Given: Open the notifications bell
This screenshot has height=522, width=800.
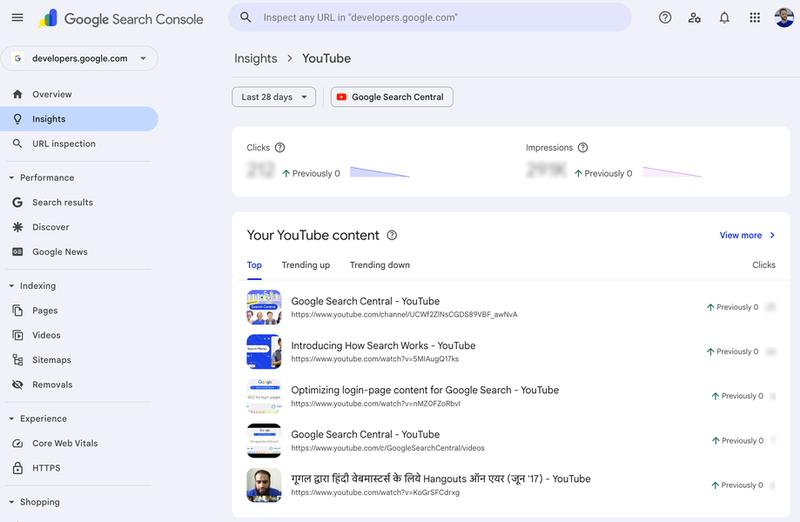Looking at the screenshot, I should pos(724,18).
